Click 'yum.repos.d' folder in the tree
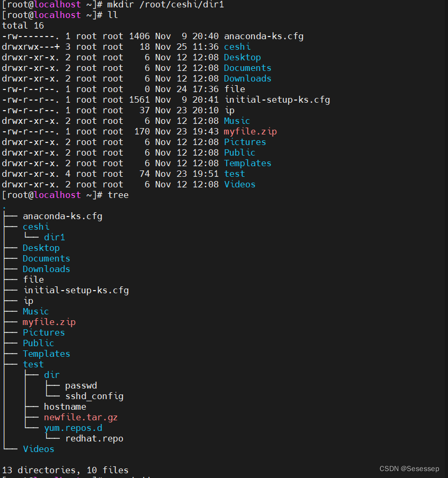Image resolution: width=448 pixels, height=478 pixels. click(x=73, y=428)
